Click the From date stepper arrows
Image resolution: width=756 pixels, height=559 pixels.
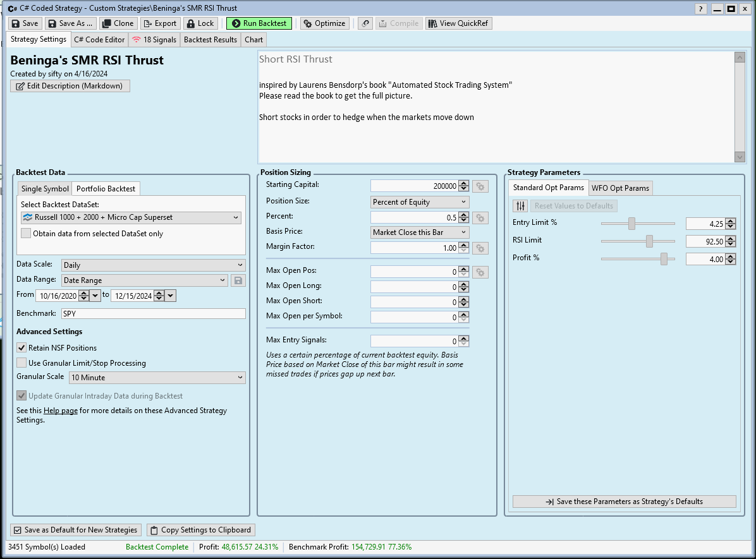[83, 296]
